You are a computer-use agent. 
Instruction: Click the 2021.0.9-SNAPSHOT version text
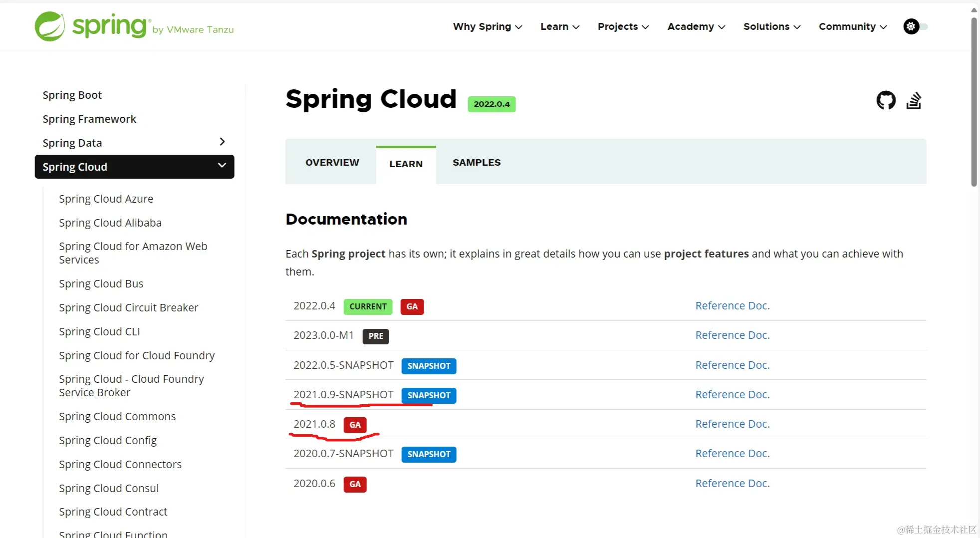(343, 394)
